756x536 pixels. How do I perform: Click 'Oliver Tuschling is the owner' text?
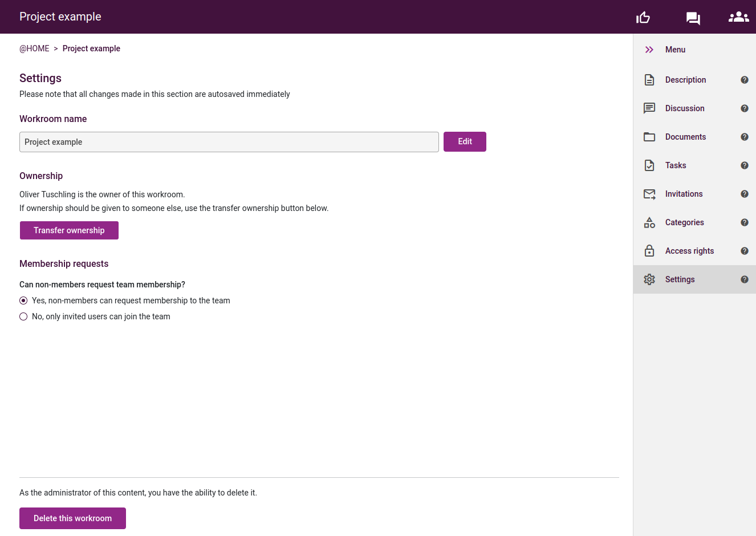tap(102, 194)
